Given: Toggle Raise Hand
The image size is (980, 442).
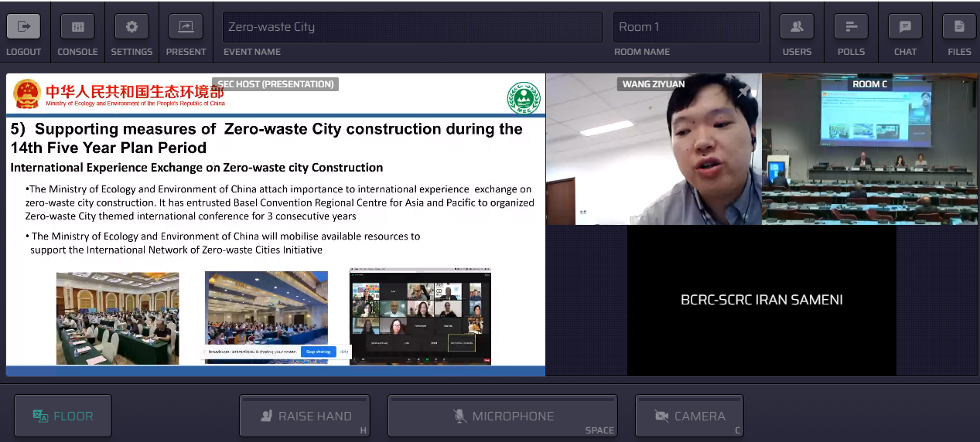Looking at the screenshot, I should [x=304, y=416].
